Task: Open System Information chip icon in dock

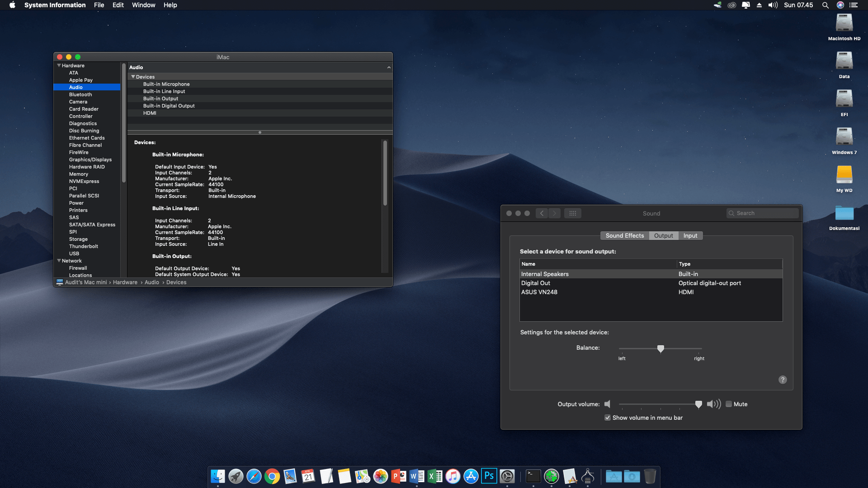Action: click(x=588, y=476)
